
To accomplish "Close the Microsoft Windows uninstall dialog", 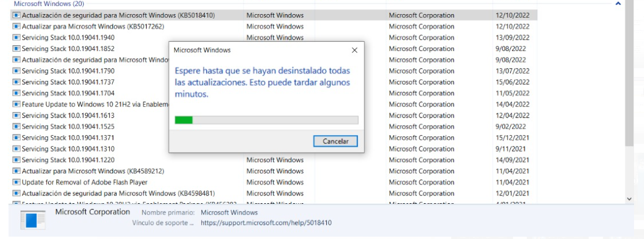I will coord(354,50).
